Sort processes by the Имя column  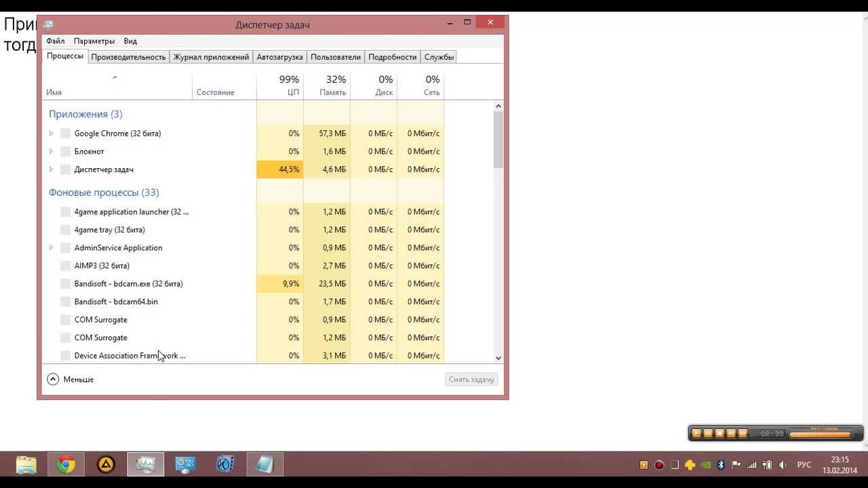[x=117, y=87]
